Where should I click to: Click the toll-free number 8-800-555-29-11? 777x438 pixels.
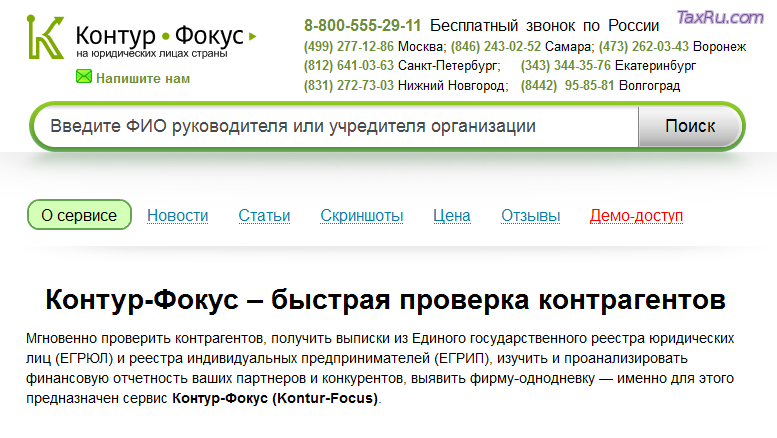point(362,25)
